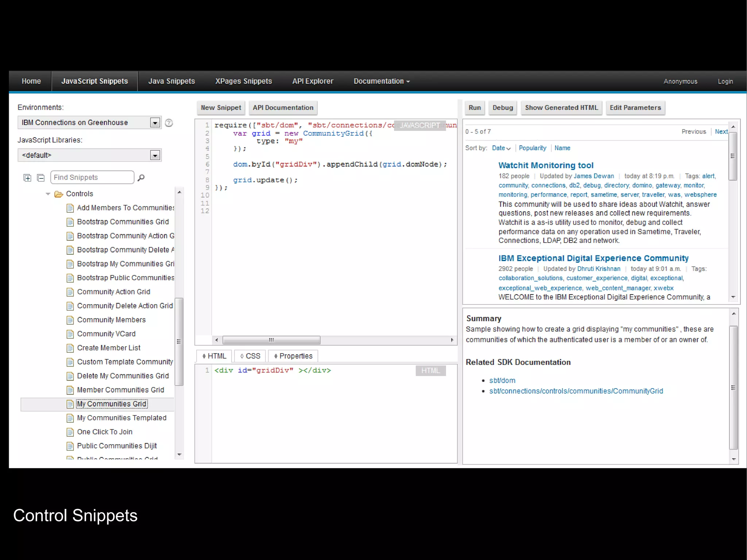Click the collapse all tree icon

click(41, 178)
